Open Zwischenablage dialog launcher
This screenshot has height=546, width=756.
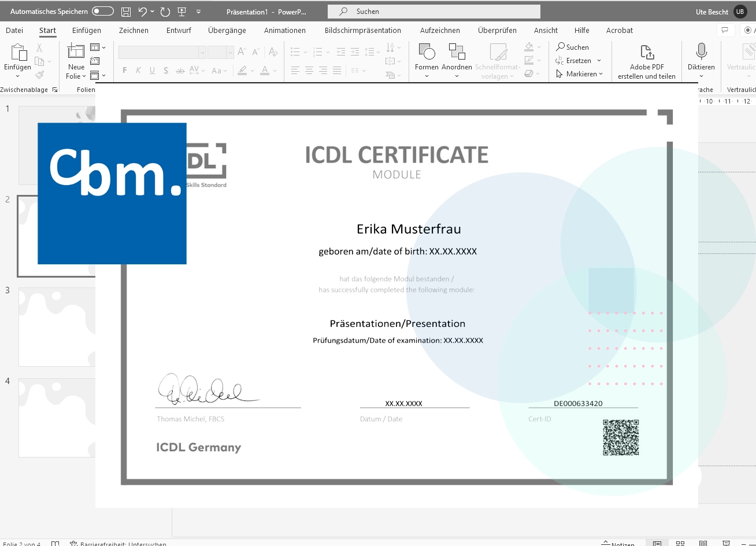pyautogui.click(x=55, y=90)
